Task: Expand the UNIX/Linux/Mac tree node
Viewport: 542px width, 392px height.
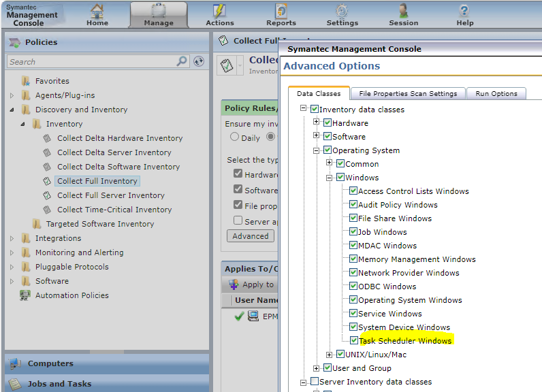Action: click(x=330, y=354)
